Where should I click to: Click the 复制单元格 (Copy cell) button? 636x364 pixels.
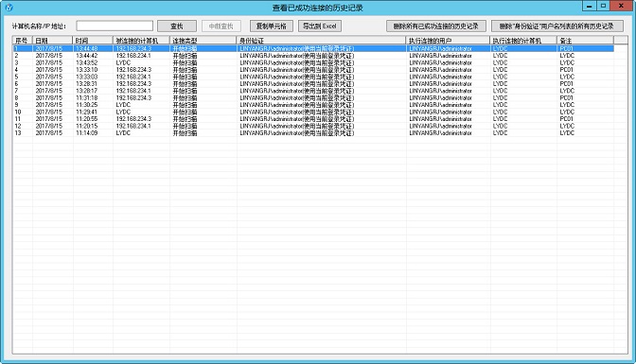(272, 26)
